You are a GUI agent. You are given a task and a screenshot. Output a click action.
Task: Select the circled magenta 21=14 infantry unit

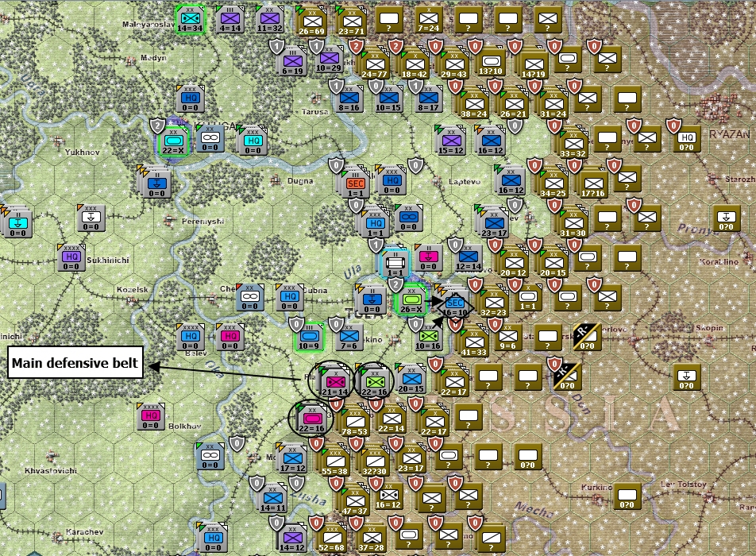[x=334, y=382]
